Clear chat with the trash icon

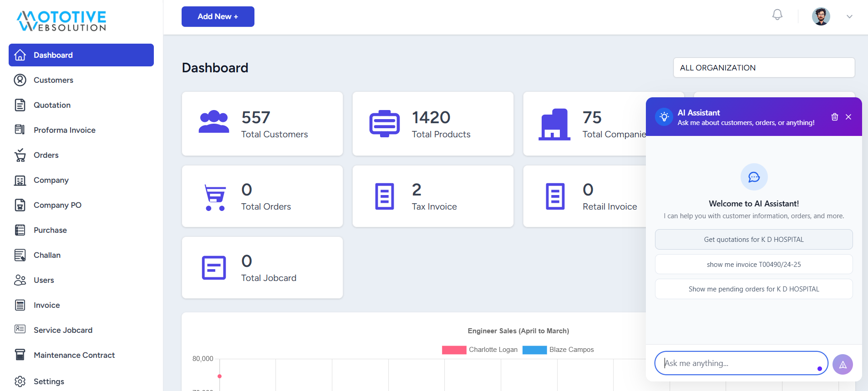[834, 117]
